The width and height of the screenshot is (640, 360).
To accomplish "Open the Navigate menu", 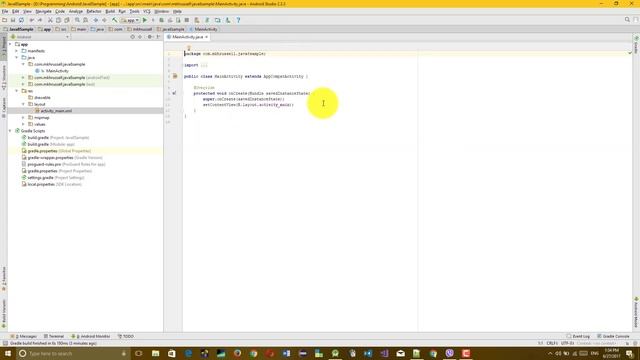I will (x=43, y=11).
